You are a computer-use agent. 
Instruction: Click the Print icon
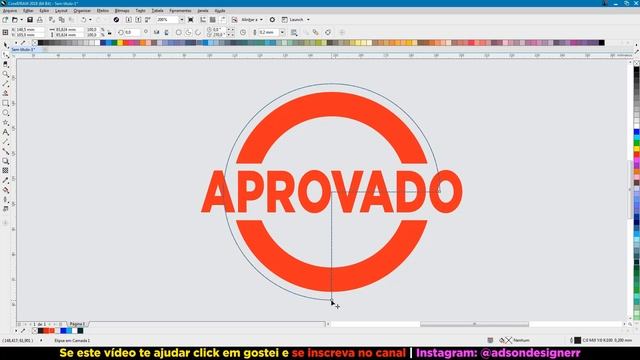tap(40, 20)
